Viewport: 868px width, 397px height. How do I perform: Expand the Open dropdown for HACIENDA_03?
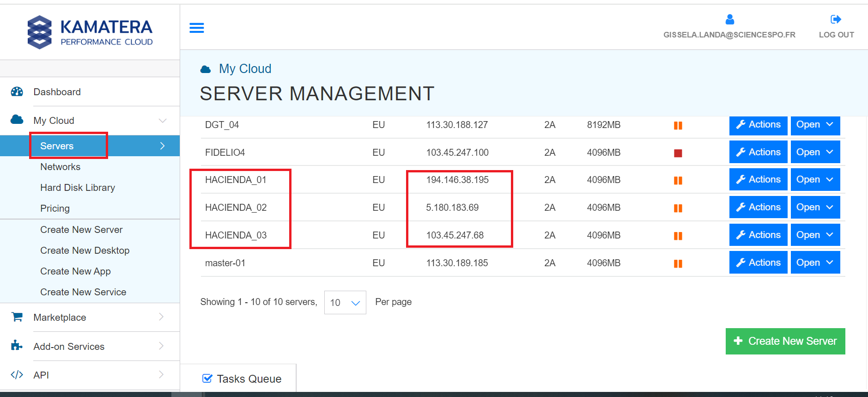click(815, 235)
